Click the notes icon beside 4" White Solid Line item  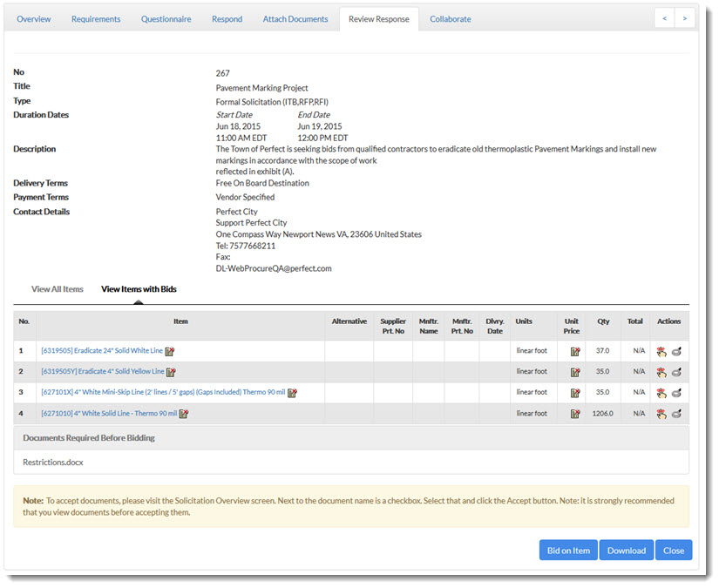coord(183,414)
